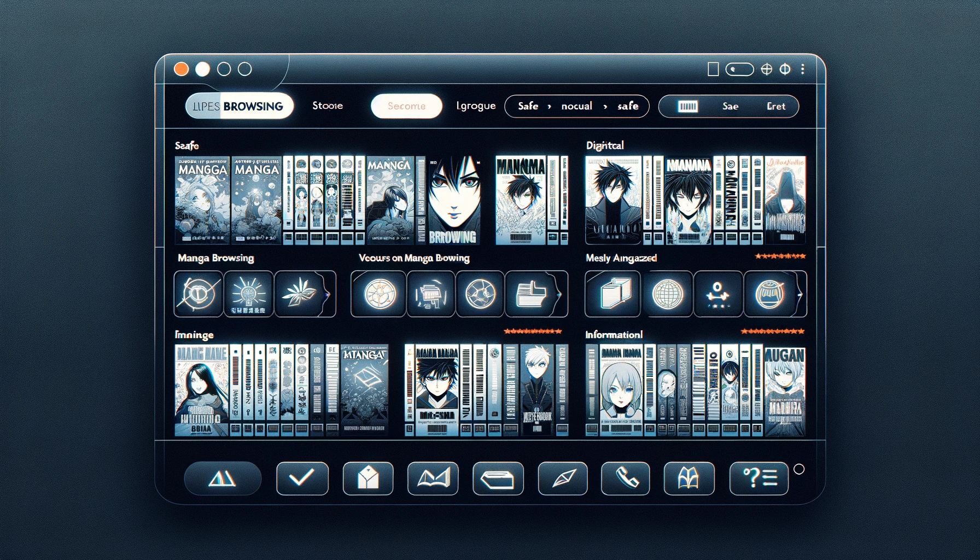Open the long-haired girl cover under Imninge
Viewport: 980px width, 560px height.
tap(201, 390)
